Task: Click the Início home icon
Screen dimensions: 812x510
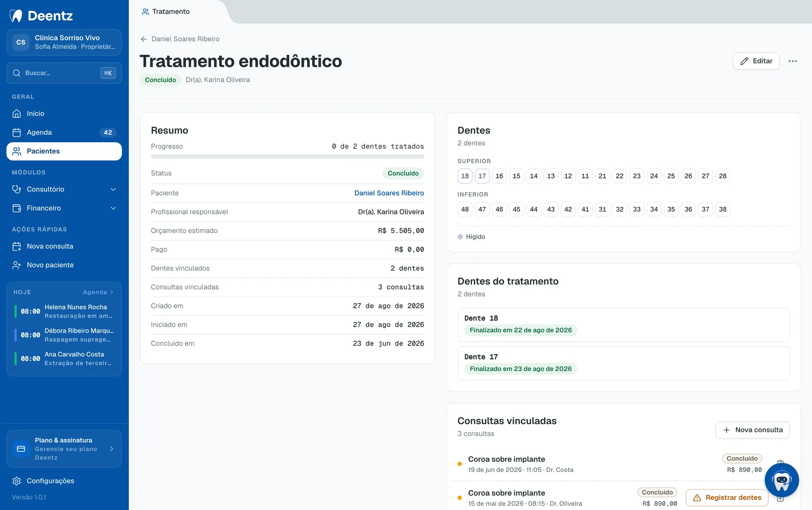Action: [16, 113]
